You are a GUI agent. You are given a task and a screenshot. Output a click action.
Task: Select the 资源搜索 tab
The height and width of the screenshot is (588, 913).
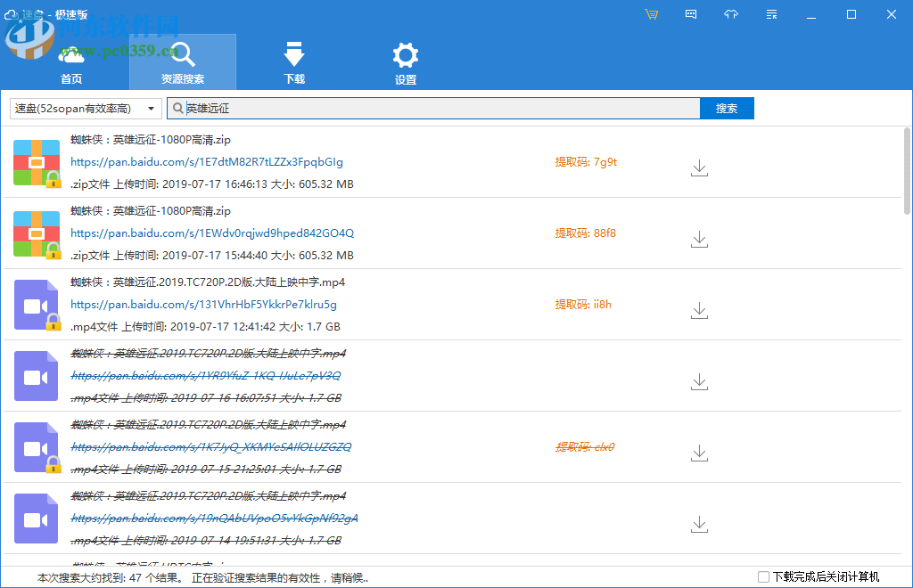coord(183,63)
